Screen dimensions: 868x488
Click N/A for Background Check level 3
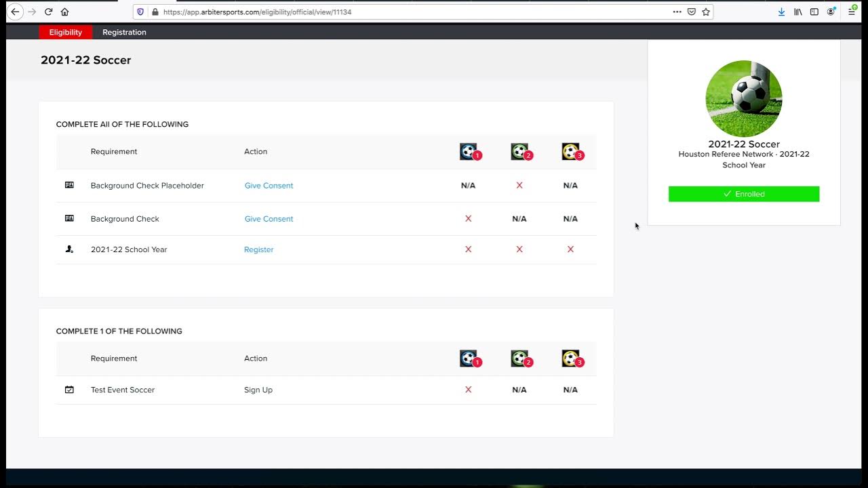[x=570, y=219]
